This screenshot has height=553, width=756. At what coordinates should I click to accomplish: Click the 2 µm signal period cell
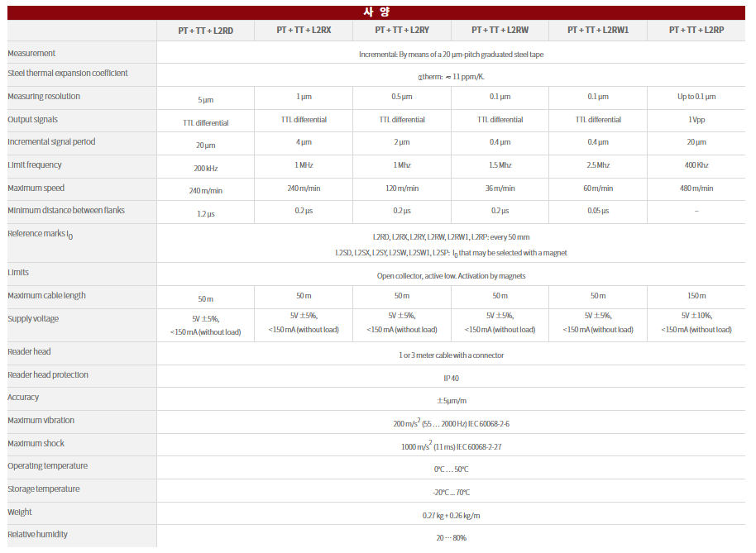pos(402,142)
